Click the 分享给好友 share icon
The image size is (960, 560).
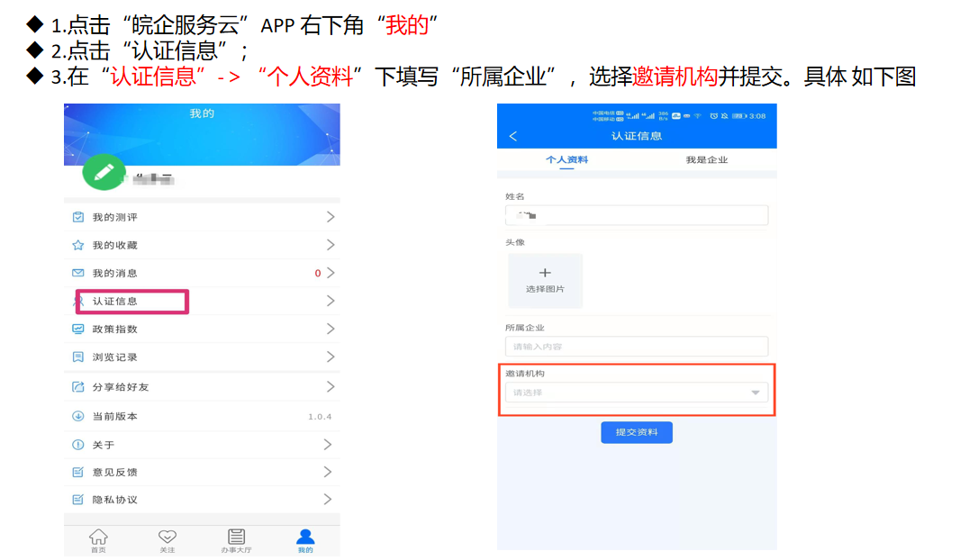[x=78, y=387]
